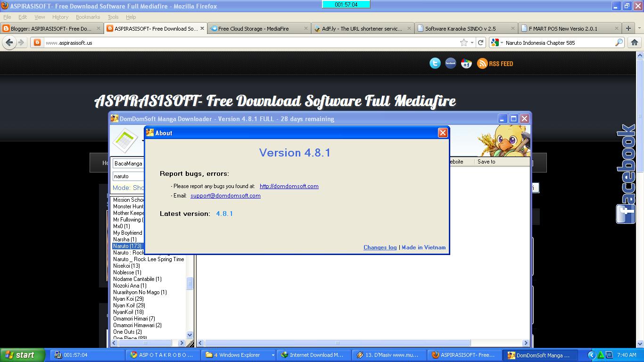Image resolution: width=644 pixels, height=362 pixels.
Task: Open the View menu in Firefox
Action: click(x=40, y=17)
